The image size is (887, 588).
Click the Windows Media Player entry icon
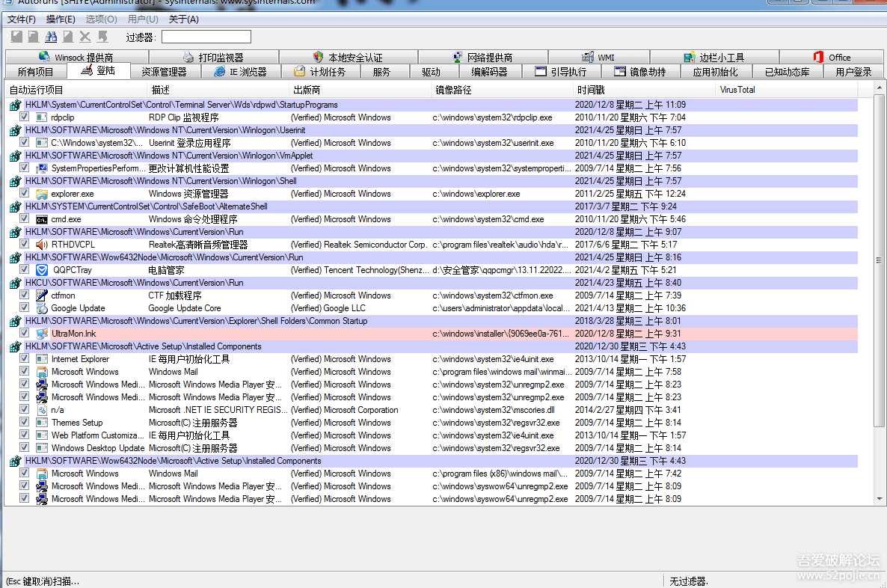pos(40,385)
